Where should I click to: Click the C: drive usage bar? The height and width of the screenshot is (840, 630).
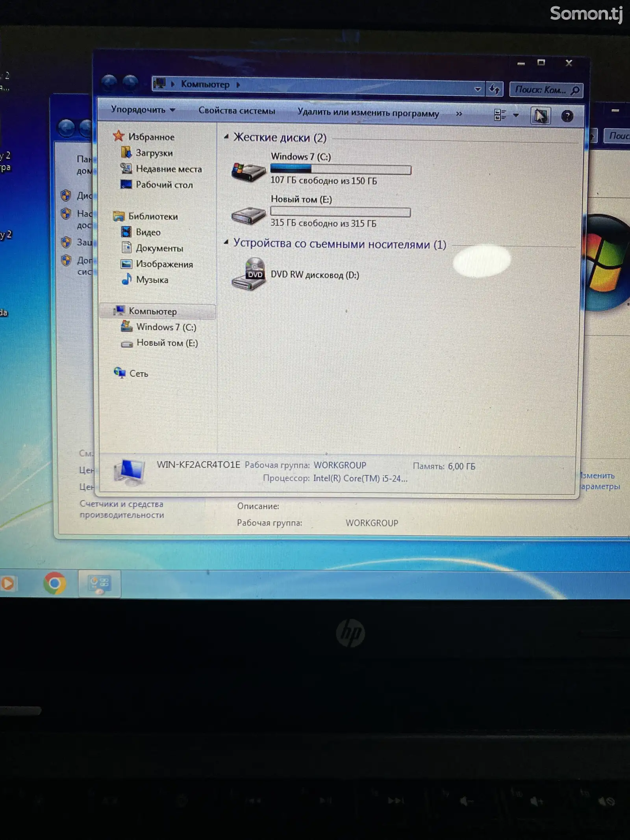coord(341,169)
